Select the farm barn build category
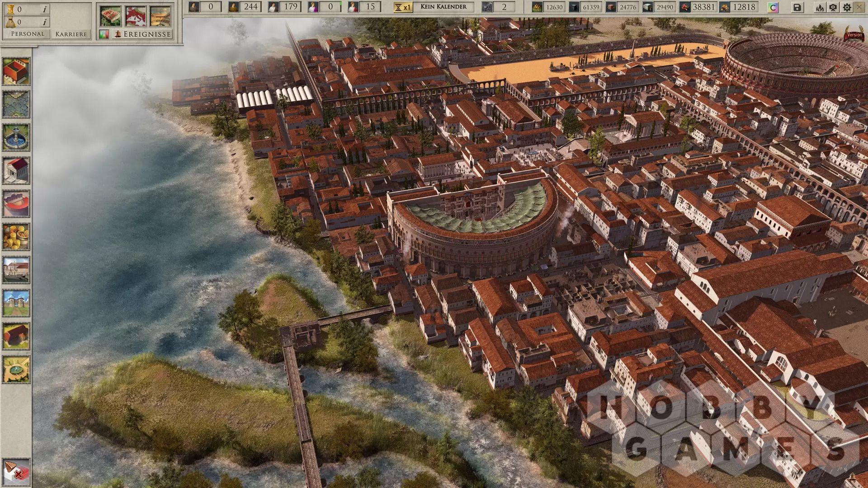The height and width of the screenshot is (488, 868). click(x=16, y=336)
